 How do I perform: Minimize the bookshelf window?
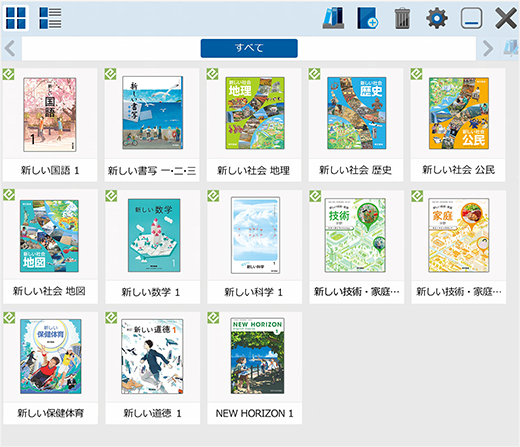[471, 18]
